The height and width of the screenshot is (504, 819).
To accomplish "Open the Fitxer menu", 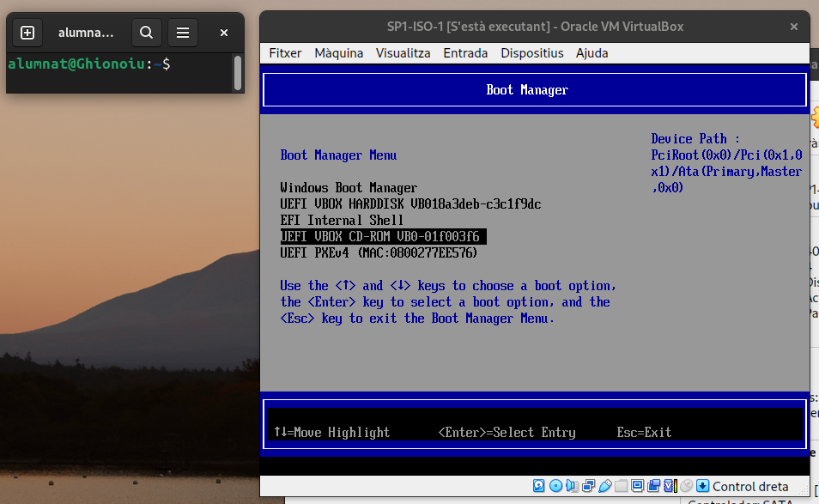I will (285, 53).
